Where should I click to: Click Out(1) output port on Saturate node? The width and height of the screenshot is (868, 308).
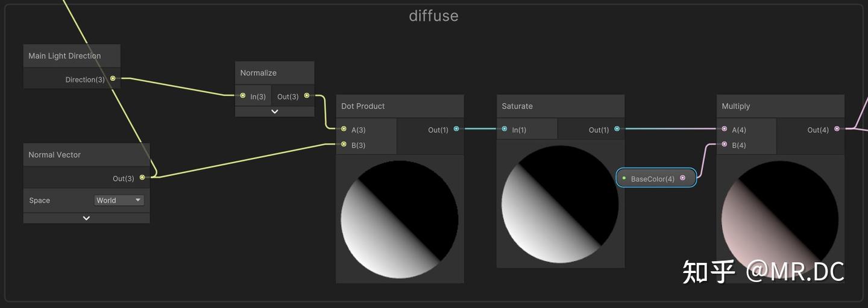[x=617, y=128]
